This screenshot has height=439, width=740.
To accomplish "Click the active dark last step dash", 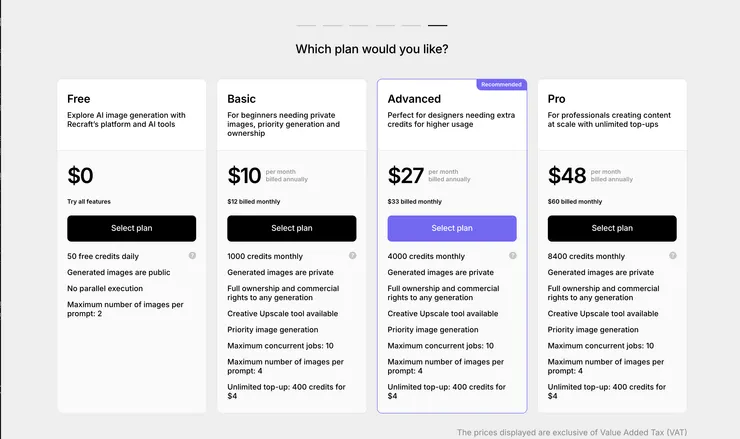I will pyautogui.click(x=437, y=25).
